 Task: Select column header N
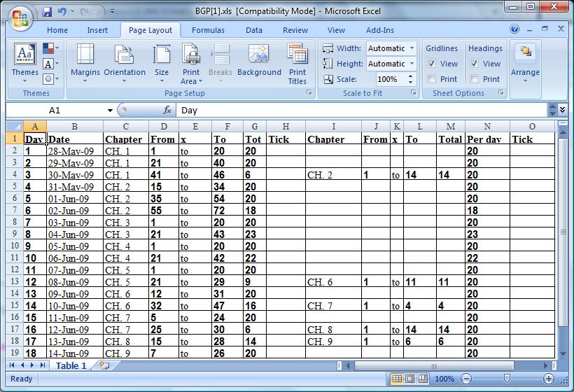(487, 126)
